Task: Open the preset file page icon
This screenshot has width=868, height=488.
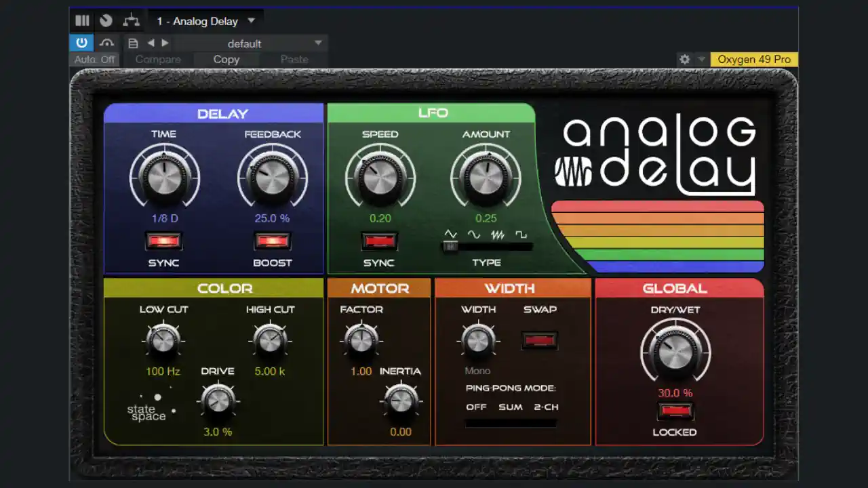Action: coord(134,43)
